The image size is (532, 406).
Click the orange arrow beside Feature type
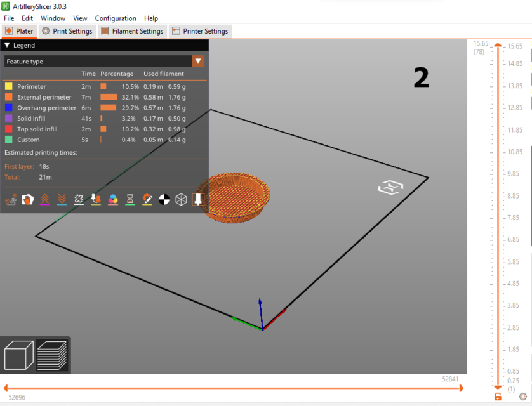click(x=199, y=62)
